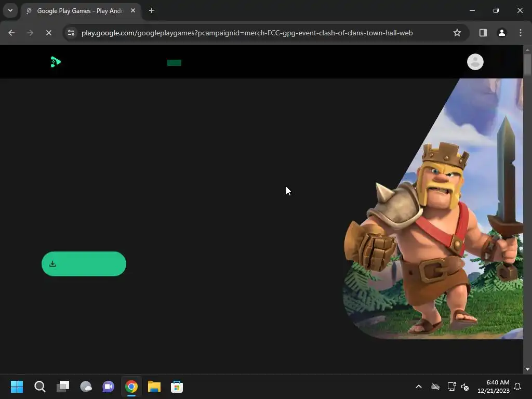Click the OneDrive cloud tray icon
Screen dimensions: 532x399
(x=435, y=387)
